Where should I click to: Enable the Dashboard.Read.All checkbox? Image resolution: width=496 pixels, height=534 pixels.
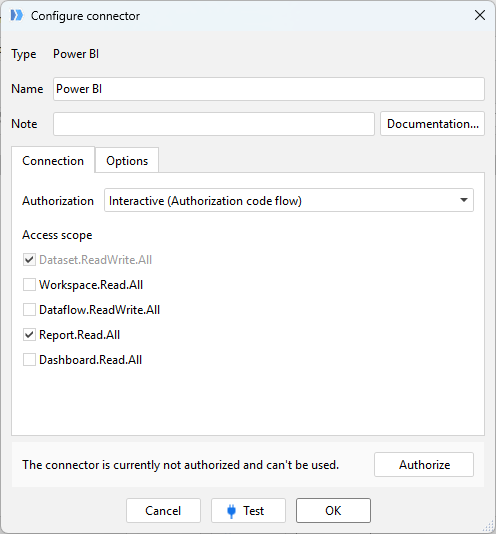point(29,360)
